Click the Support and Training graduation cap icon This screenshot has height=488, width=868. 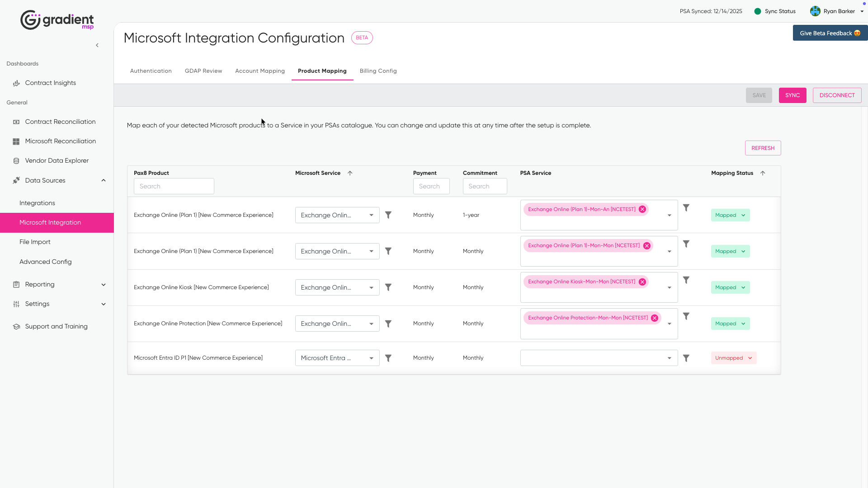tap(16, 327)
